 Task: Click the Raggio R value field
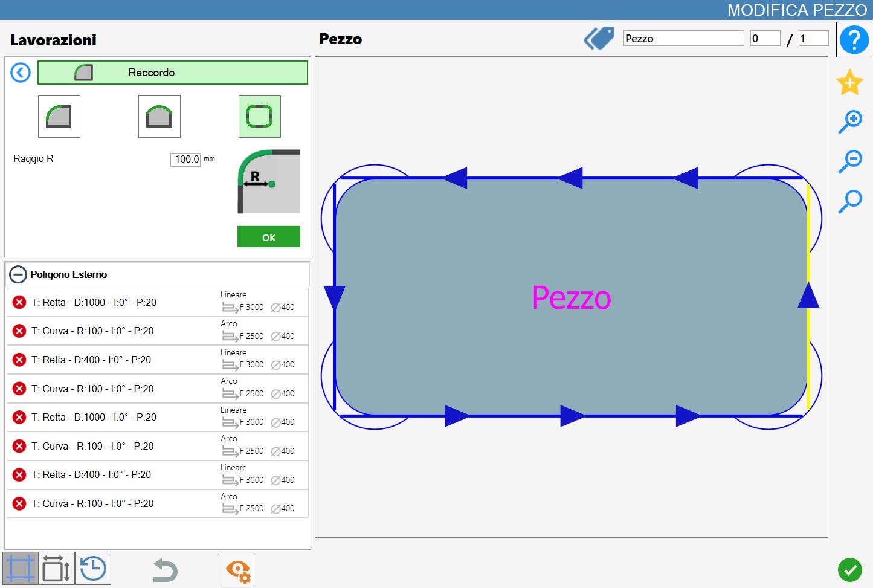click(185, 159)
